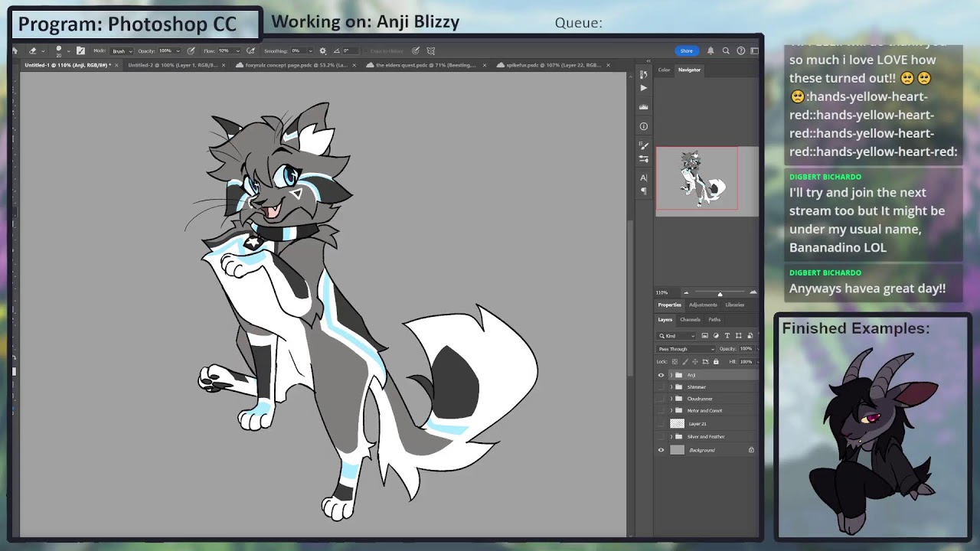980x551 pixels.
Task: Click lock transparent pixels icon
Action: [675, 362]
